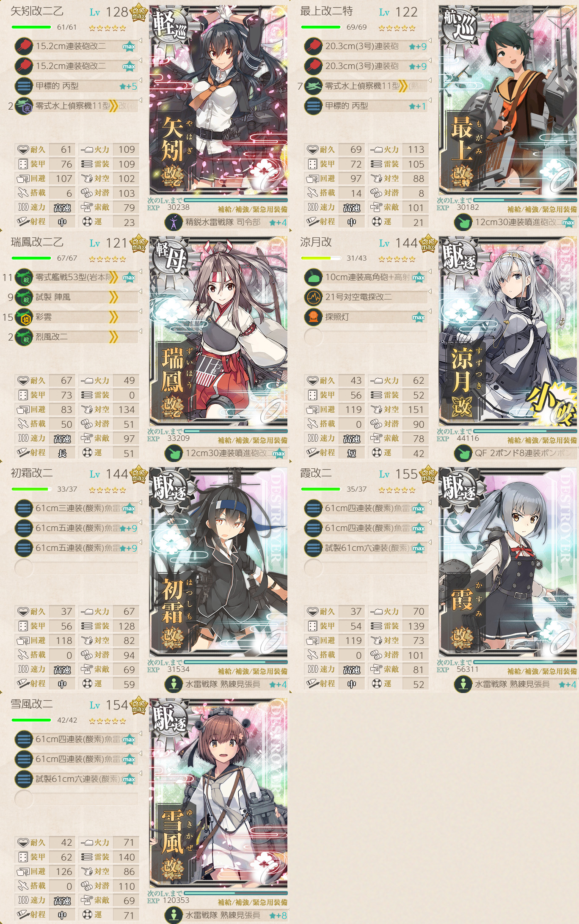Expand arrow next to Zuihou's Reppuu Kai Ni slot

[x=140, y=331]
